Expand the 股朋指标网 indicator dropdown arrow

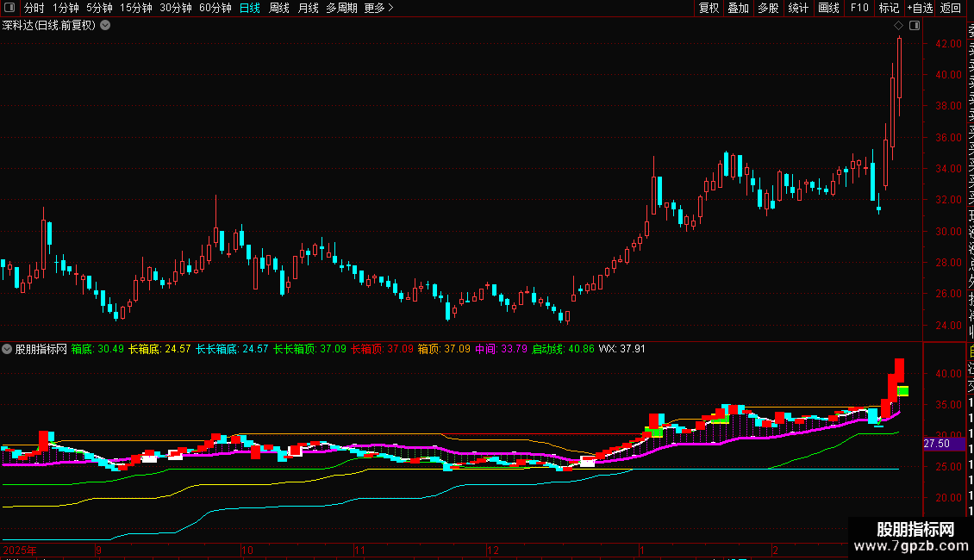click(8, 350)
